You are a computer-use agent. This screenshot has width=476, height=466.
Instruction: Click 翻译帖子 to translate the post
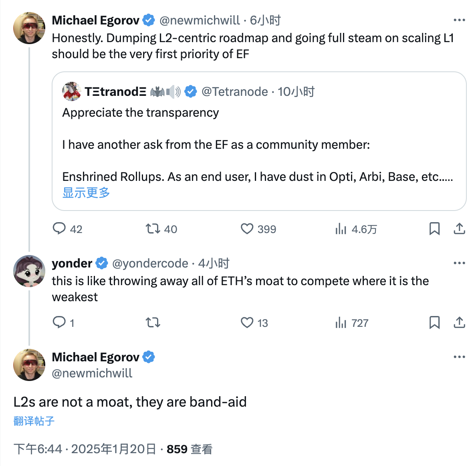[x=34, y=421]
